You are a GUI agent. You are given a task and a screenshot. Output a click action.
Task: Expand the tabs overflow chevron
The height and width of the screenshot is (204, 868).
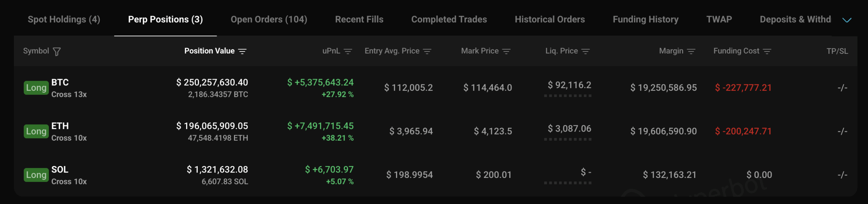click(847, 20)
